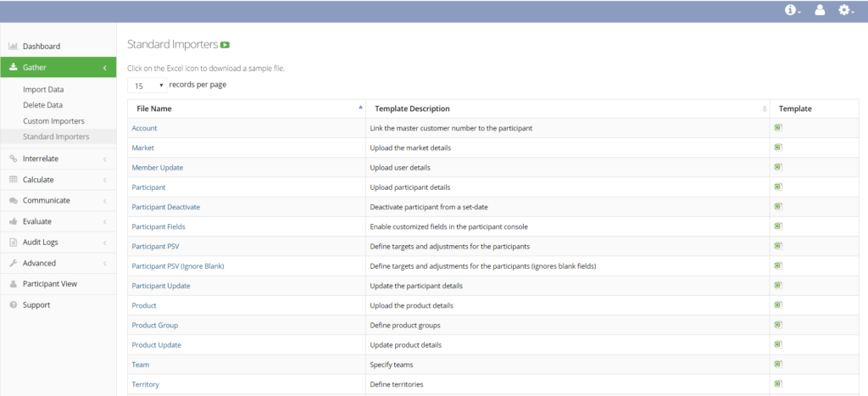The height and width of the screenshot is (396, 868).
Task: Sort table by File Name column
Action: [x=247, y=109]
